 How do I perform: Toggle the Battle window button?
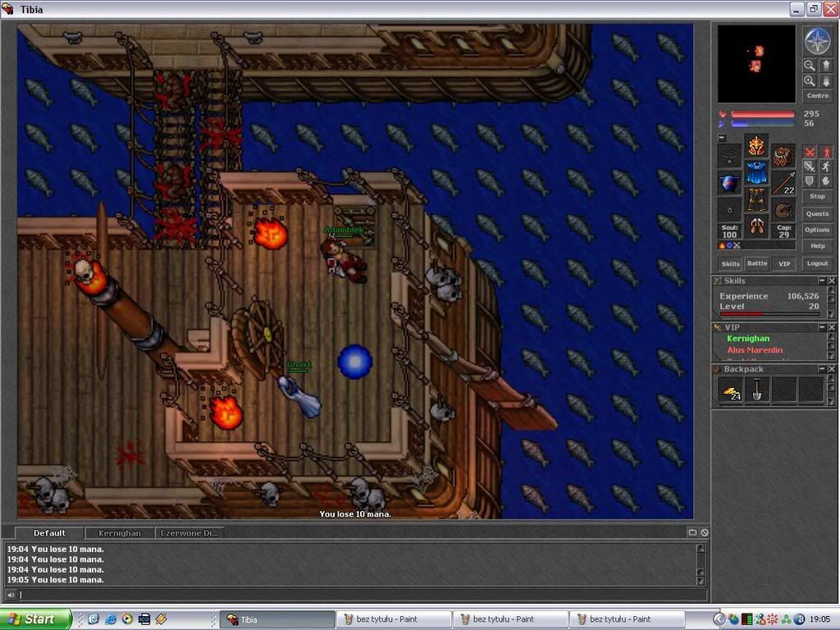[x=757, y=263]
